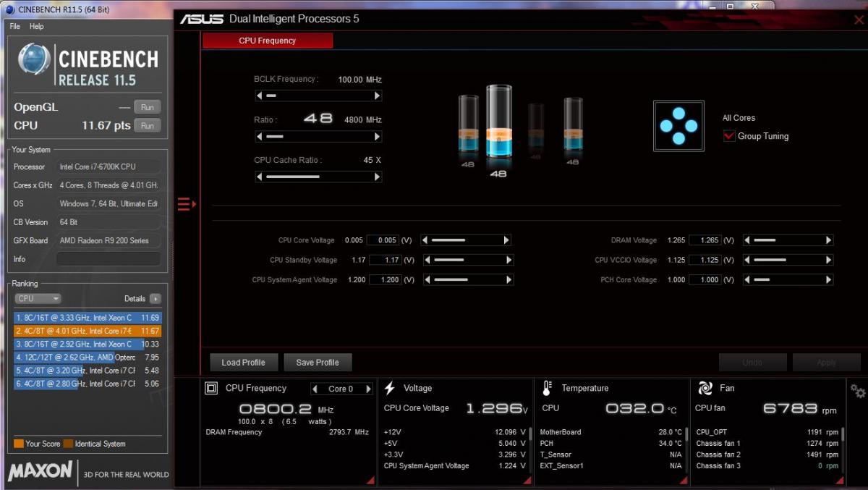Click the CPU Core Voltage input field
Image resolution: width=868 pixels, height=490 pixels.
point(383,240)
